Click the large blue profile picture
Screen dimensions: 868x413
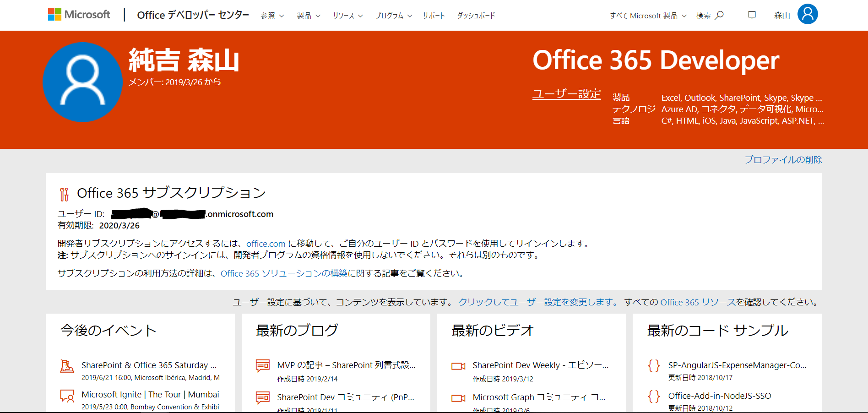(83, 82)
